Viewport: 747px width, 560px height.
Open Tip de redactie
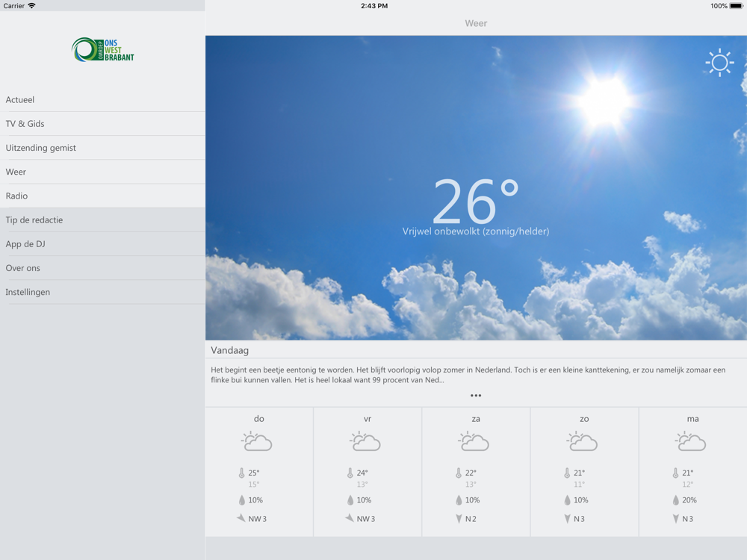pos(102,220)
